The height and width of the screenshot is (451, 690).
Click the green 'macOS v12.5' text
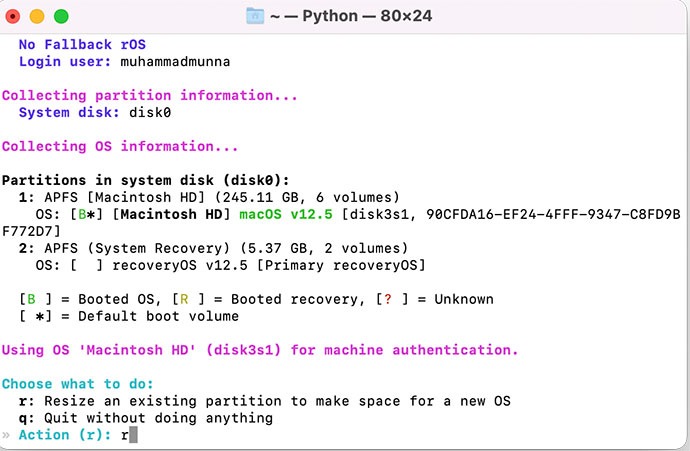click(x=286, y=214)
